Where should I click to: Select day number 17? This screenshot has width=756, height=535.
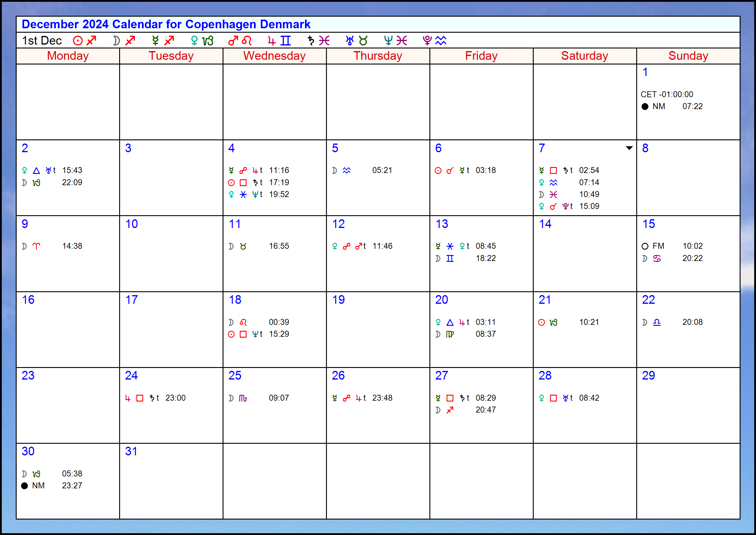(x=131, y=300)
